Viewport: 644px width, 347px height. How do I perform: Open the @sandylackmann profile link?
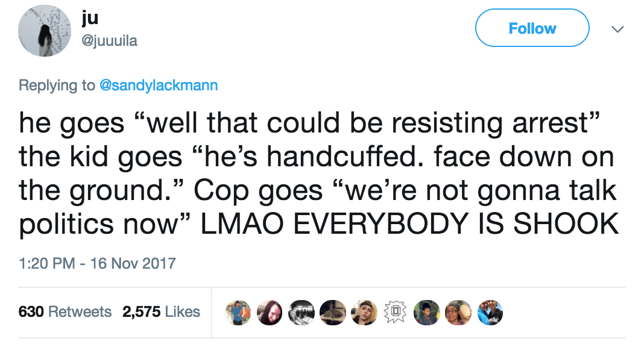157,86
